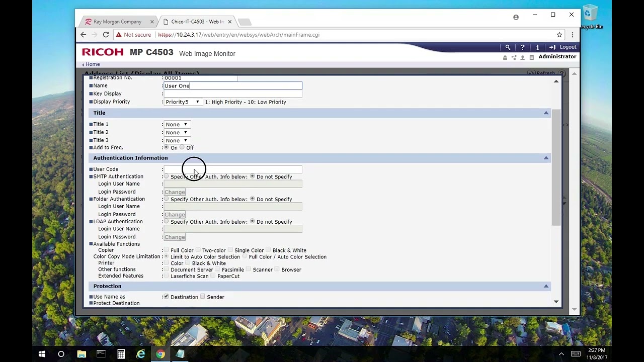Screen dimensions: 644x362
Task: Choose Specify Other Auth for LDAP Authentication
Action: coord(166,222)
